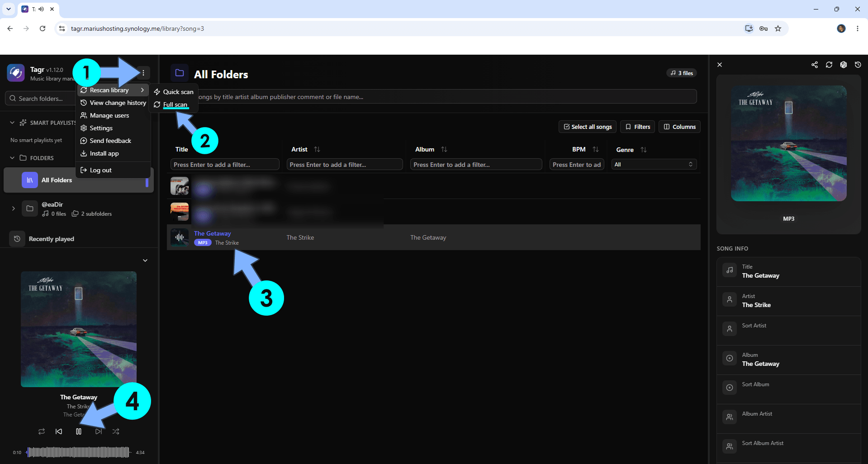Sort the table by BPM

click(596, 149)
